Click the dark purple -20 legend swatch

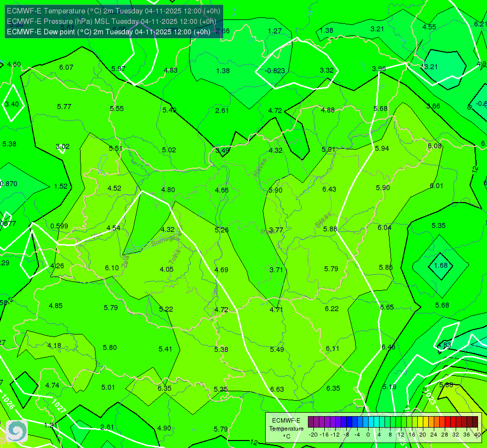(x=310, y=422)
